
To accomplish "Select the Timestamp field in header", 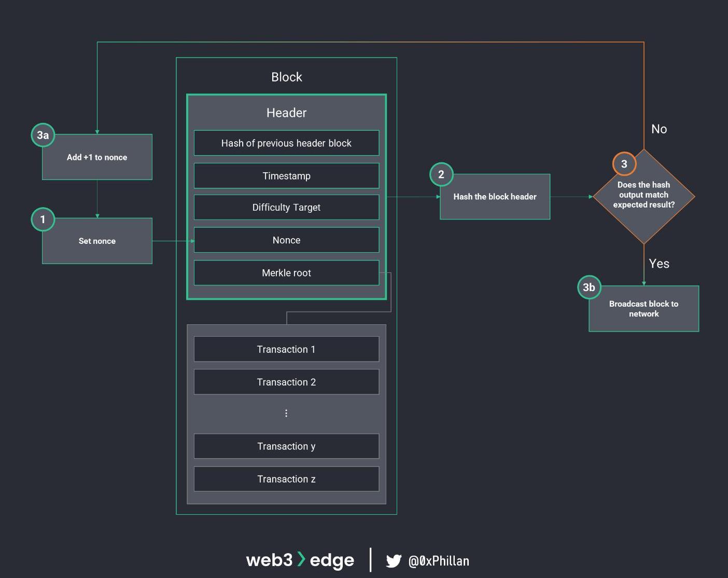I will 286,176.
